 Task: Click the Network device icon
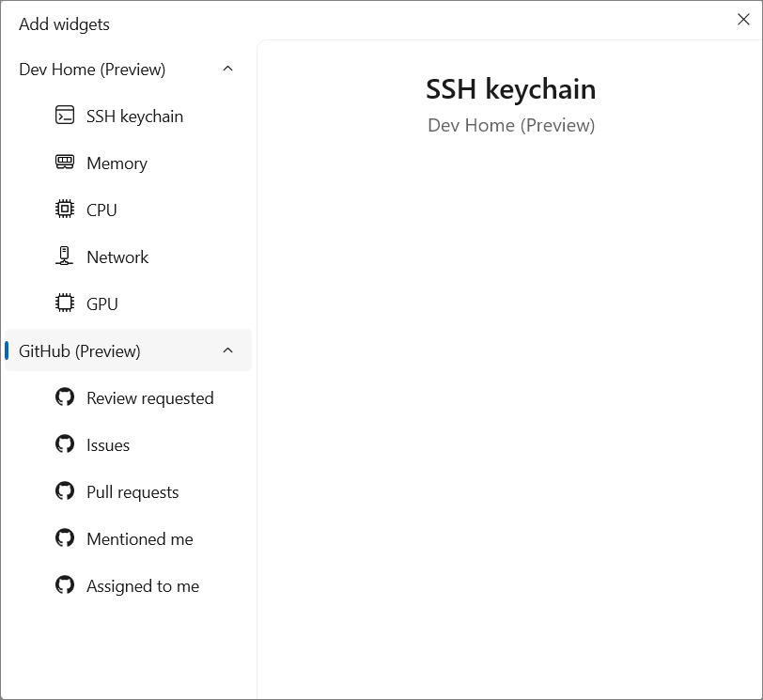point(64,256)
